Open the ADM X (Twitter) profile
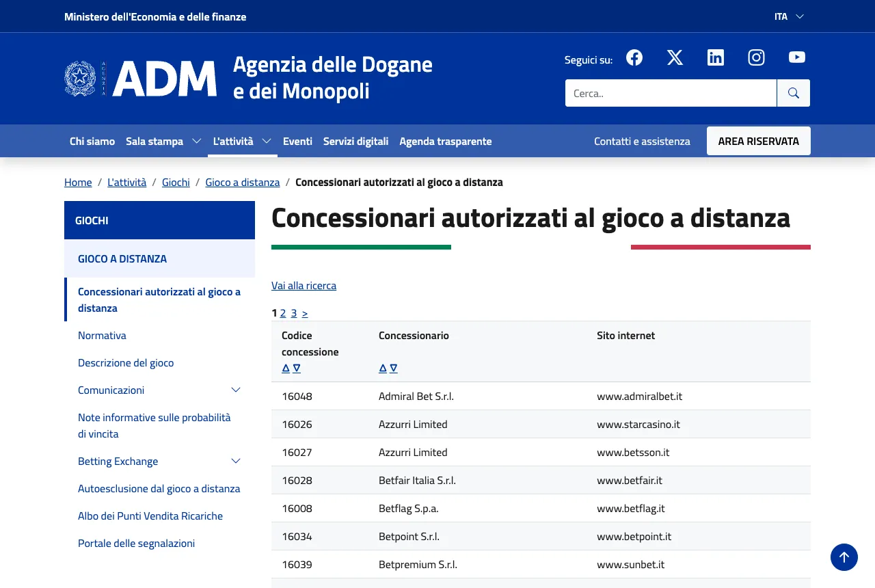Viewport: 875px width, 588px height. tap(675, 57)
